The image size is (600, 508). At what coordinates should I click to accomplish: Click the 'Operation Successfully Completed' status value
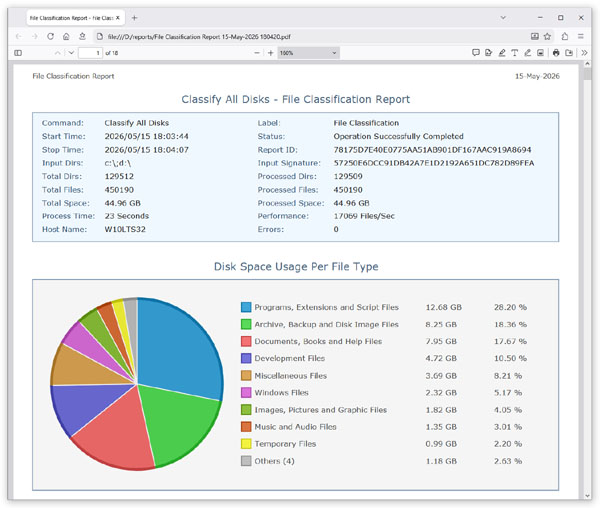[398, 136]
